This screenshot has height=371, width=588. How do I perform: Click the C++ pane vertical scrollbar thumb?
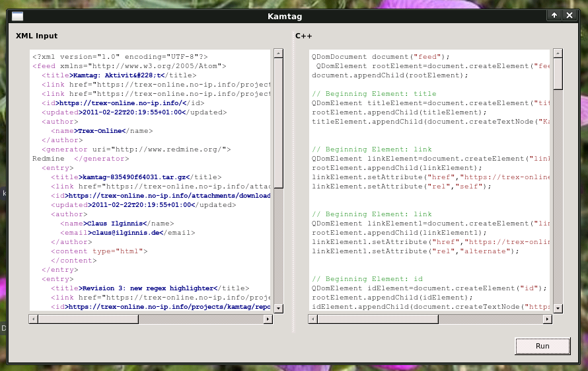tap(558, 73)
